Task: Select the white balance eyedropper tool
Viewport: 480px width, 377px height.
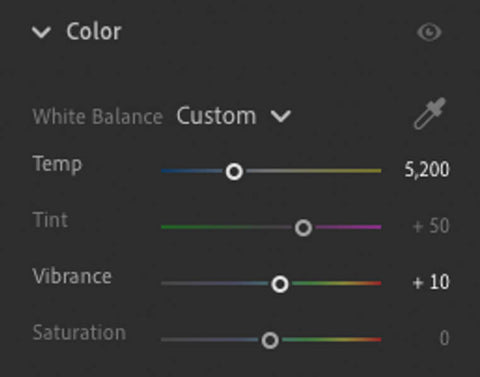Action: (430, 113)
